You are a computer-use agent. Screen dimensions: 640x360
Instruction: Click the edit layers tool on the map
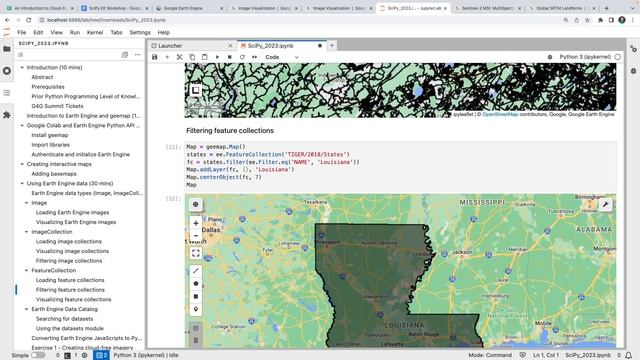(196, 328)
